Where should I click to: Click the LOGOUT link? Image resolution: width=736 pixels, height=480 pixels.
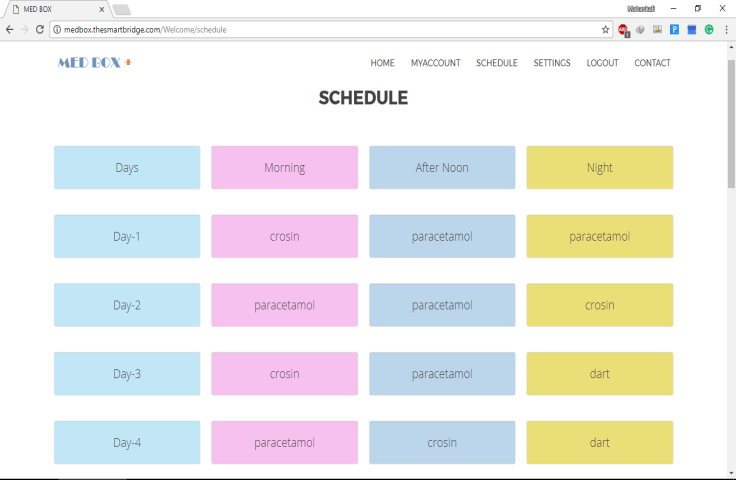click(602, 63)
